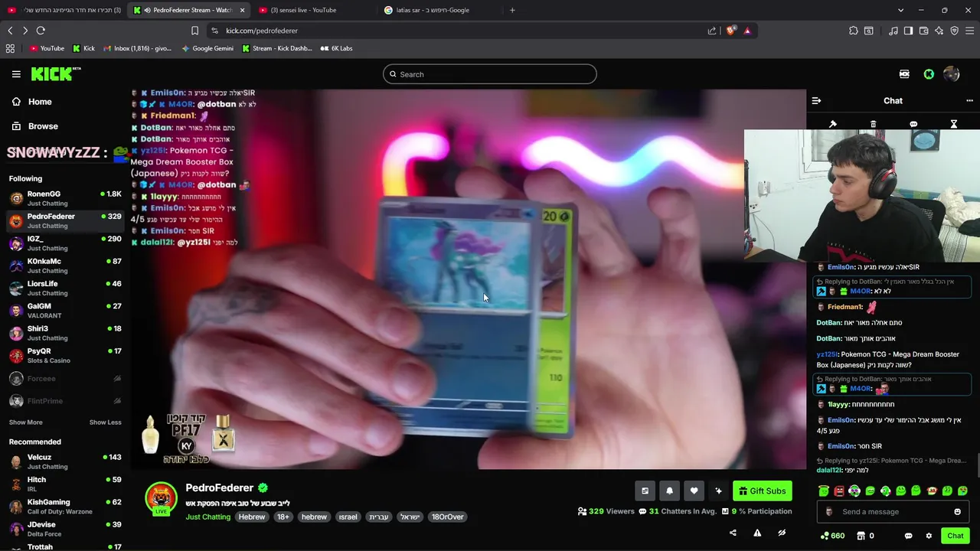Pick the red angry emote in quick bar
This screenshot has width=980, height=551.
point(839,491)
